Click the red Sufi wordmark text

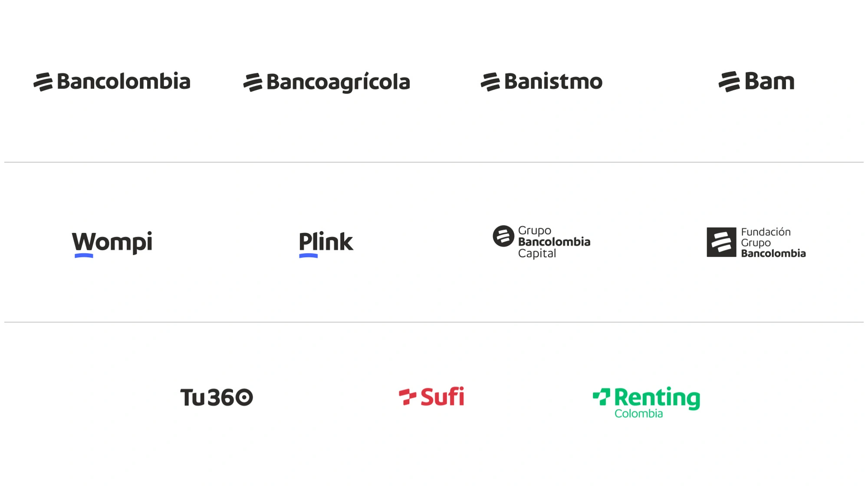click(x=442, y=396)
